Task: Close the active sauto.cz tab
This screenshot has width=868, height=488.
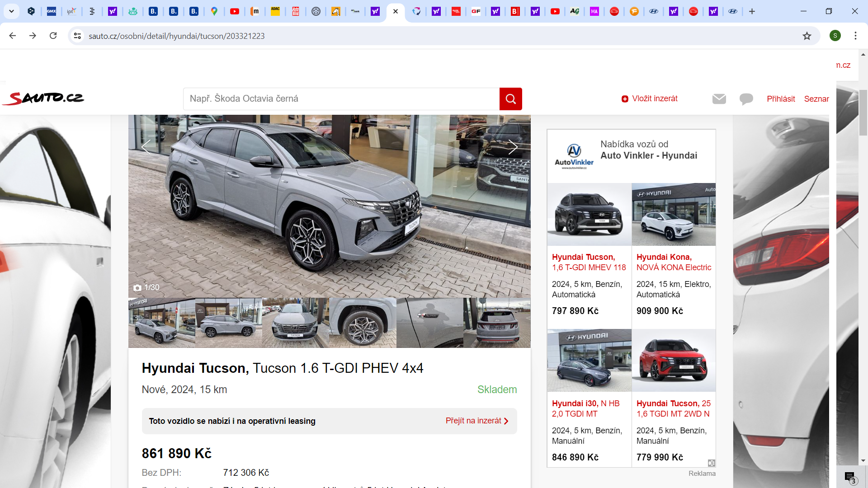Action: [396, 11]
